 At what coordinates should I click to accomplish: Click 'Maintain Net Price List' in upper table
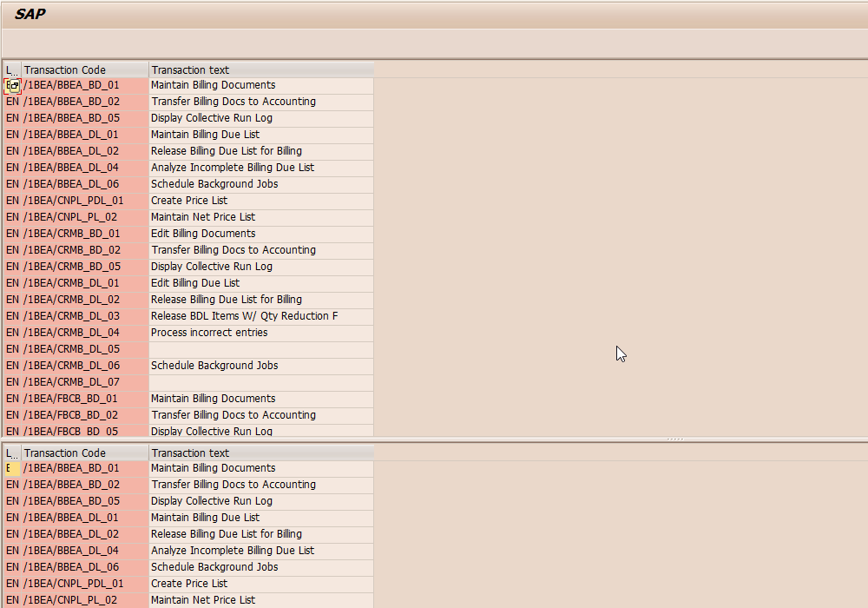click(x=203, y=217)
